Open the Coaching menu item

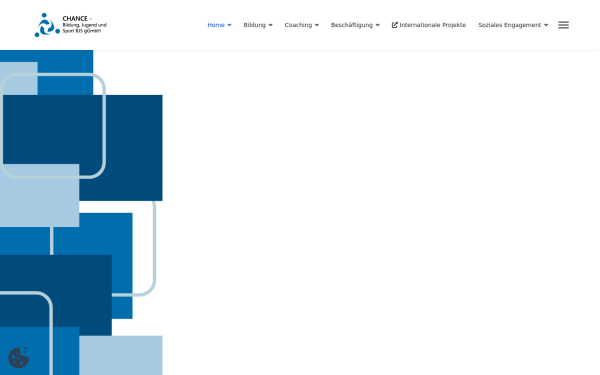coord(302,25)
